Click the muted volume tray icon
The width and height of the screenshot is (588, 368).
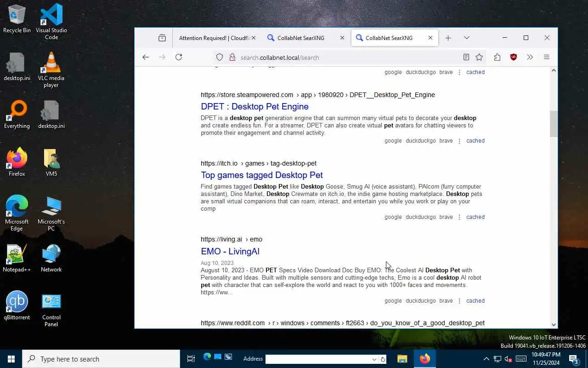(508, 359)
